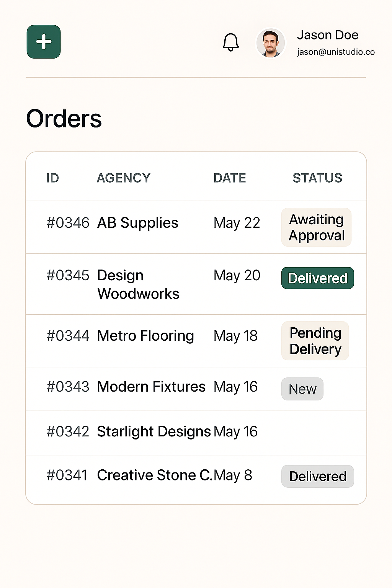Open the Jason Doe account name

pos(328,35)
